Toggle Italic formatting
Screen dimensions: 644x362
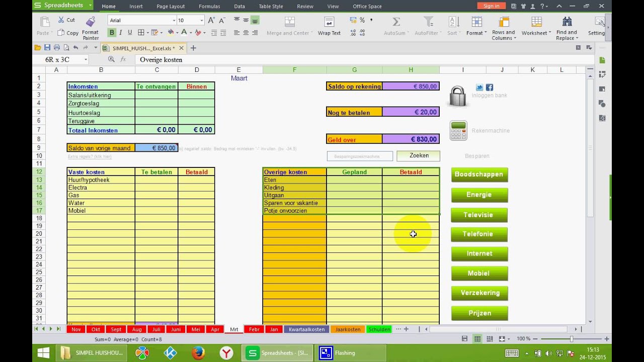pyautogui.click(x=121, y=33)
